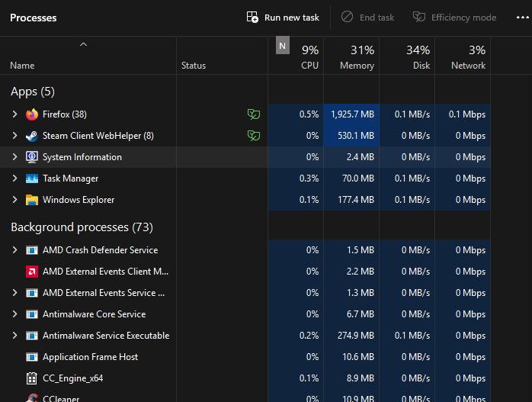Image resolution: width=532 pixels, height=402 pixels.
Task: Click Antimalware Service Executable memory 274.9 MB
Action: (356, 336)
